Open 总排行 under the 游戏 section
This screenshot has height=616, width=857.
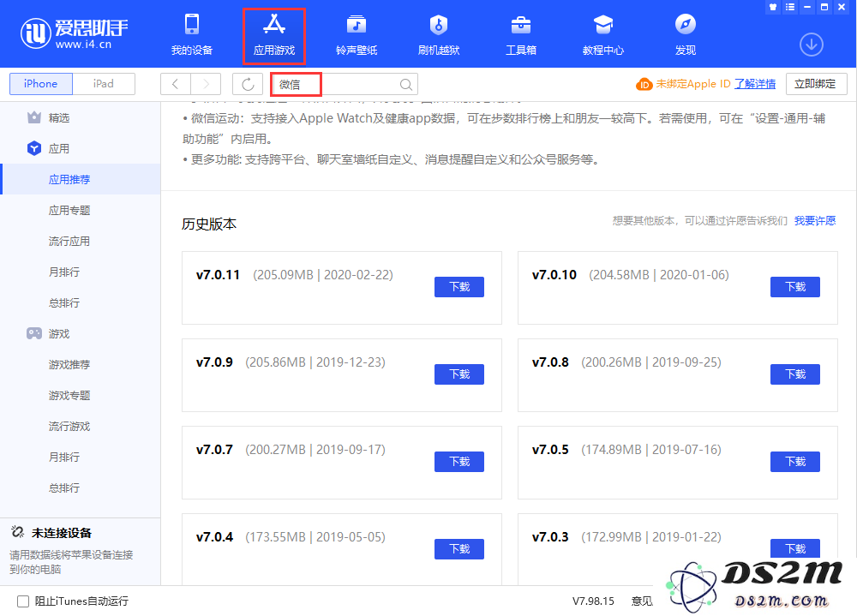point(64,488)
